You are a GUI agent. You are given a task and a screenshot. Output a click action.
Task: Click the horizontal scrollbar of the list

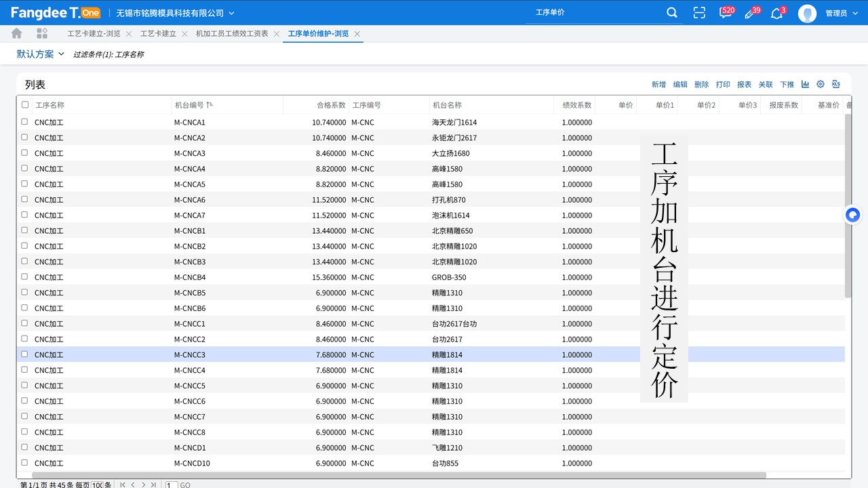[x=399, y=475]
